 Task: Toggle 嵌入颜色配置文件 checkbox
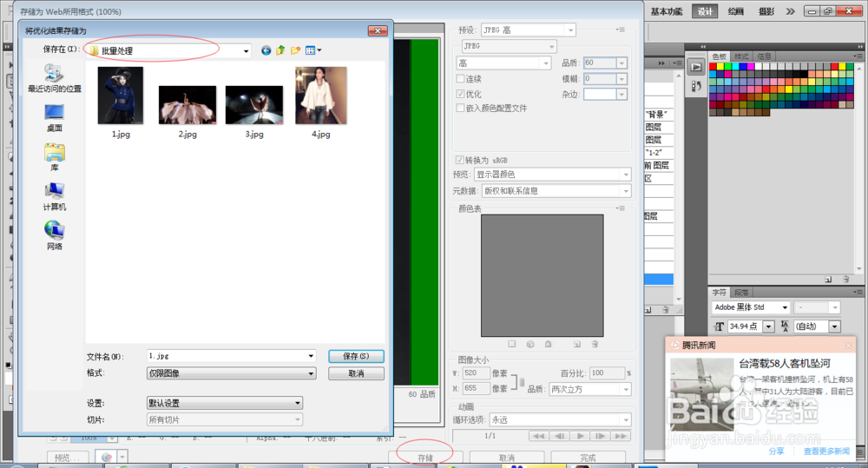461,108
